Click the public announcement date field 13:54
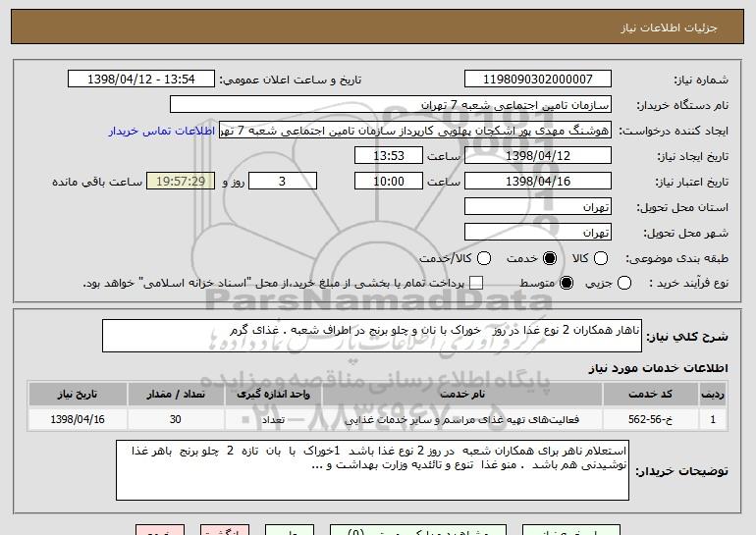Image resolution: width=756 pixels, height=535 pixels. 141,80
